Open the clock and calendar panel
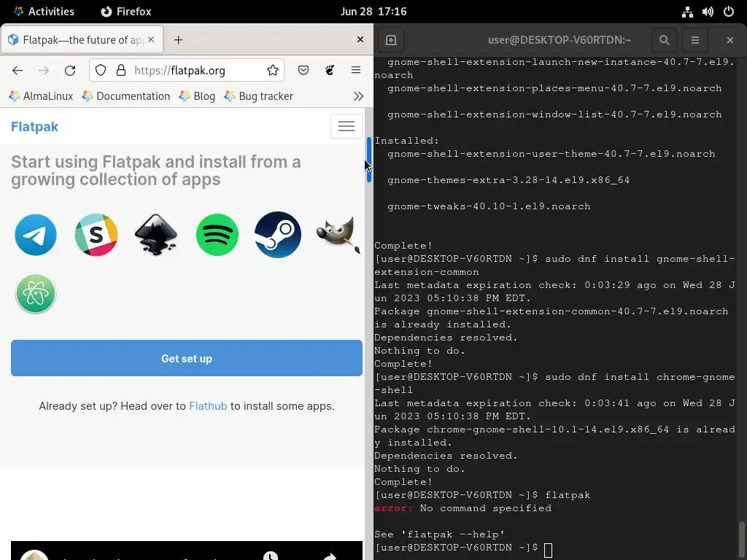The height and width of the screenshot is (560, 747). [373, 12]
